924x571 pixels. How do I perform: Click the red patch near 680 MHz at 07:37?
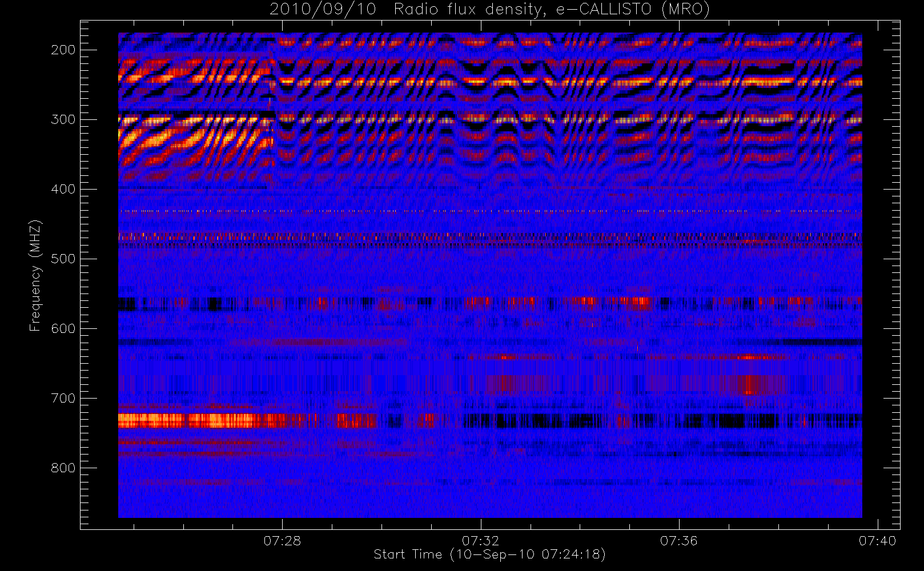coord(749,384)
